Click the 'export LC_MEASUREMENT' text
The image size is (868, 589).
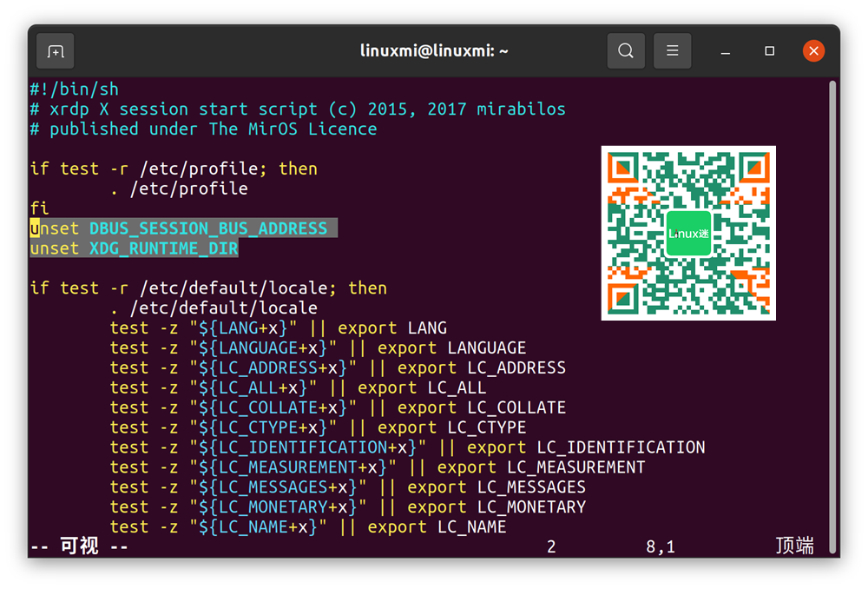coord(542,467)
